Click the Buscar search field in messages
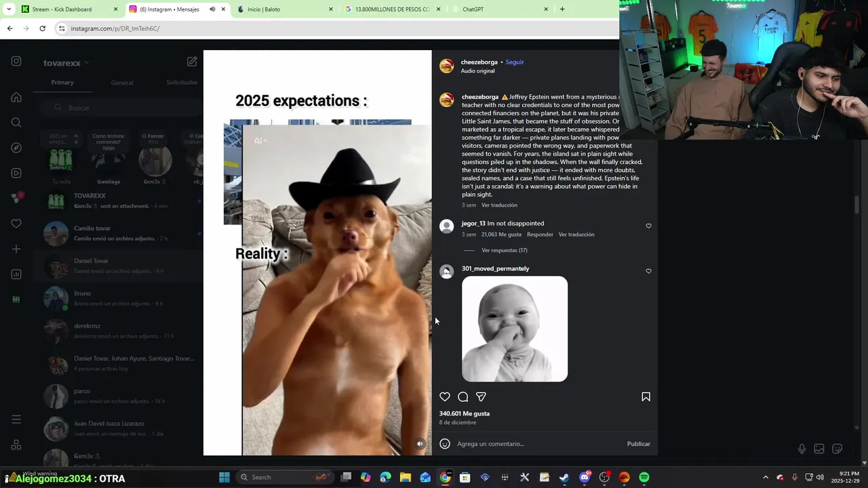Screen dimensions: 868x488 (x=122, y=108)
